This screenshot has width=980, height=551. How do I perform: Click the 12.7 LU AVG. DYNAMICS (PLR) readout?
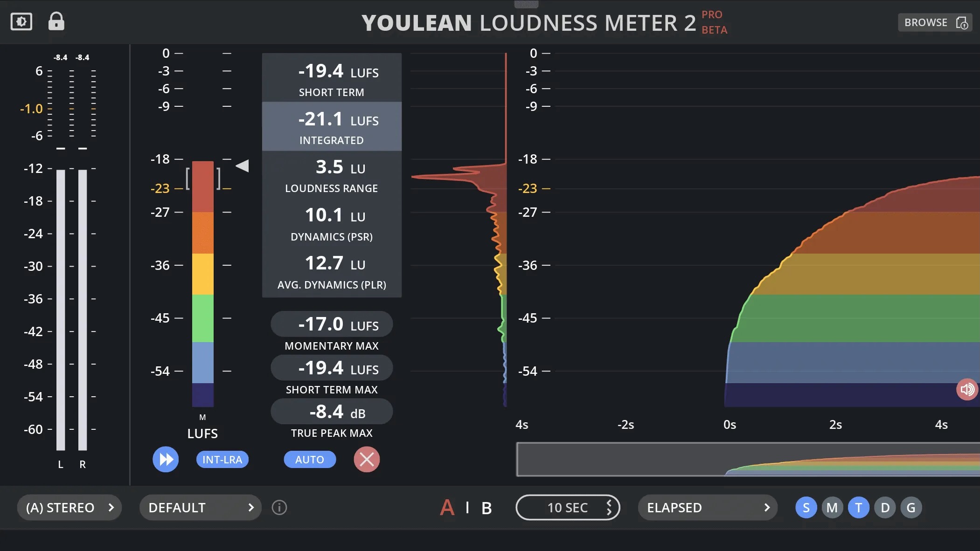[332, 272]
